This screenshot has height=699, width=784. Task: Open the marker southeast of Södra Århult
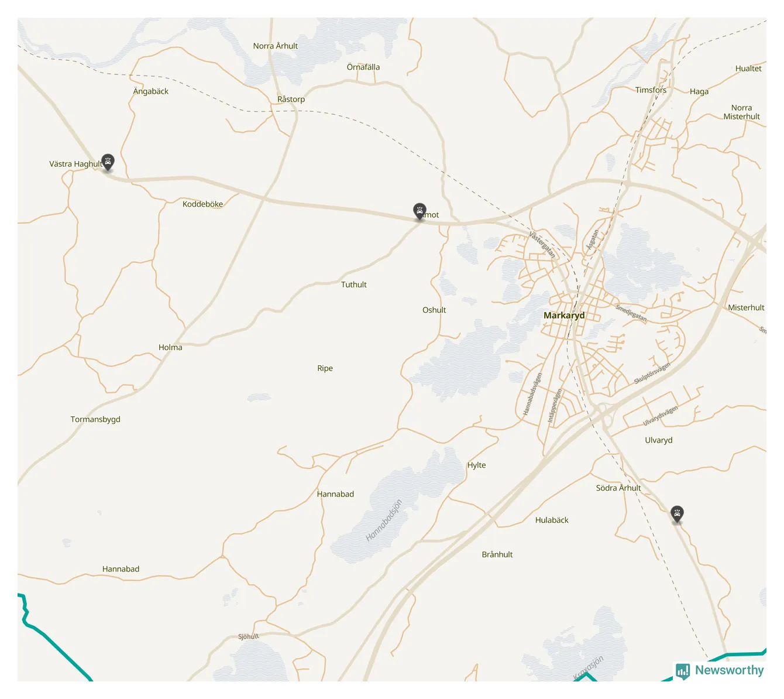click(677, 515)
